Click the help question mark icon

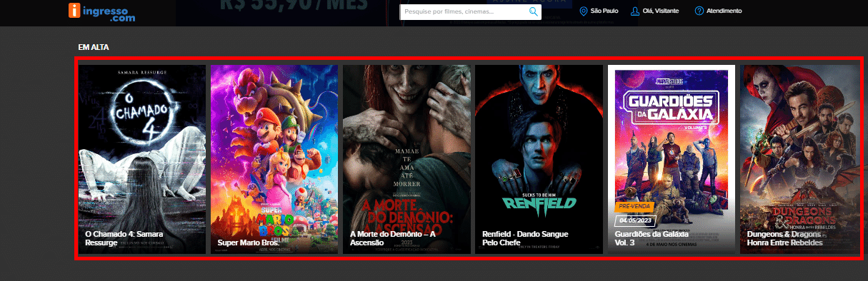(698, 11)
